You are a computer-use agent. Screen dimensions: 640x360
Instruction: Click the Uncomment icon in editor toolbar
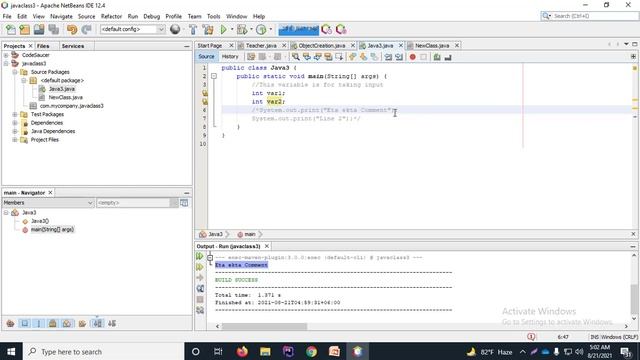448,57
